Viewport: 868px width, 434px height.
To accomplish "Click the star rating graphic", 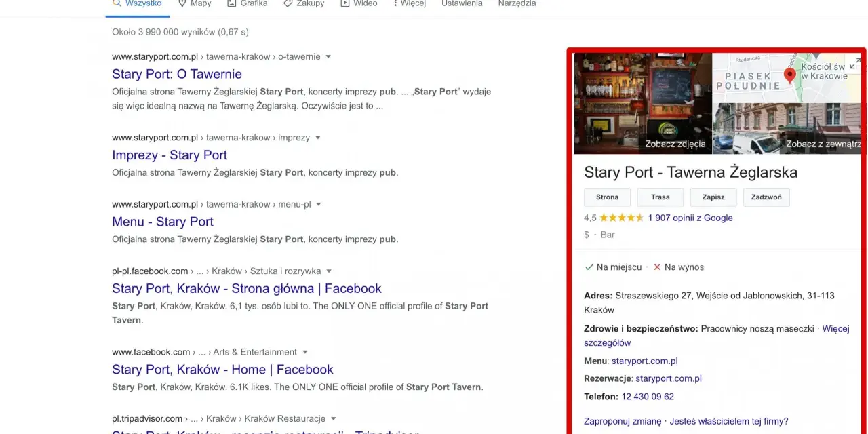I will pyautogui.click(x=622, y=218).
